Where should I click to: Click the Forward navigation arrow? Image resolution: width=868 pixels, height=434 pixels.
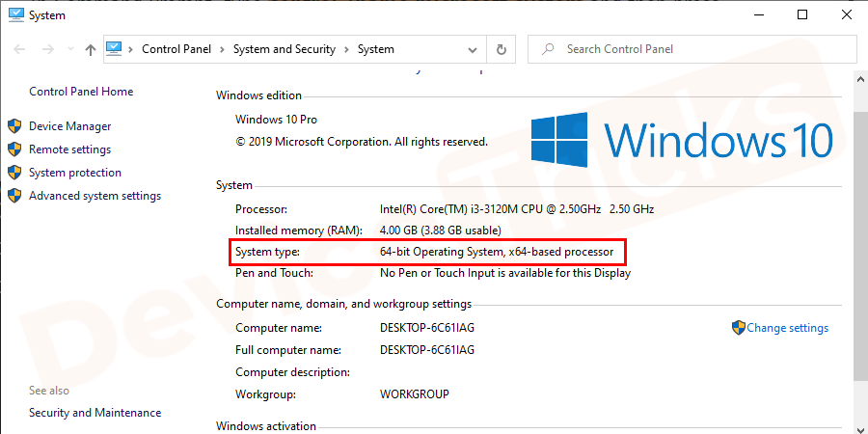(x=47, y=49)
